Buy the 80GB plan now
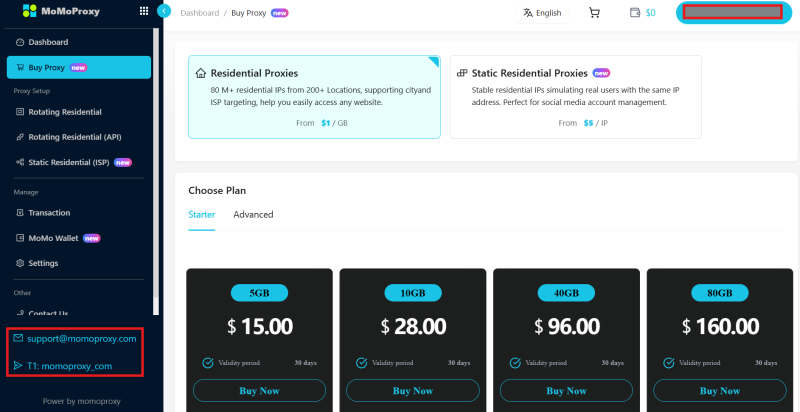Viewport: 800px width, 412px height. tap(720, 391)
